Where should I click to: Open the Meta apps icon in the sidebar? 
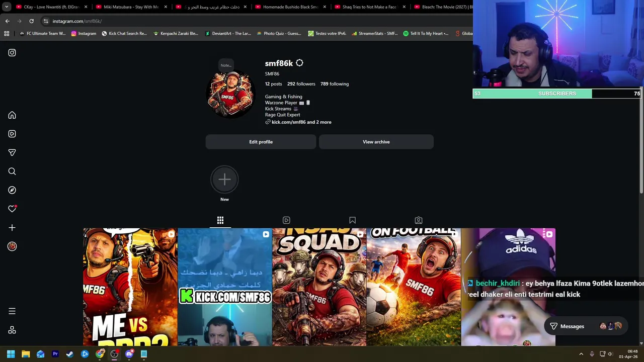[12, 330]
